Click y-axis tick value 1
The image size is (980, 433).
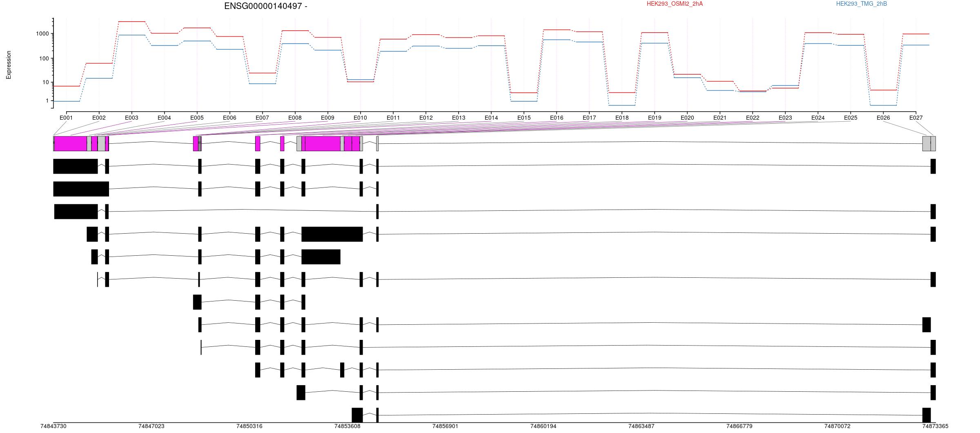click(x=47, y=100)
